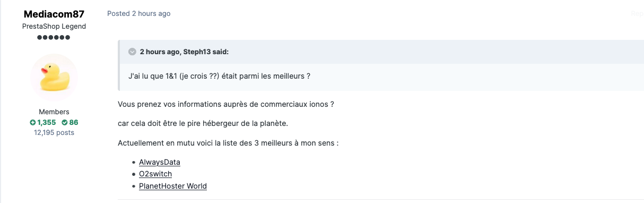Click the 'PrestaShop Legend' rank title
Screen dimensions: 644x203
(x=54, y=26)
